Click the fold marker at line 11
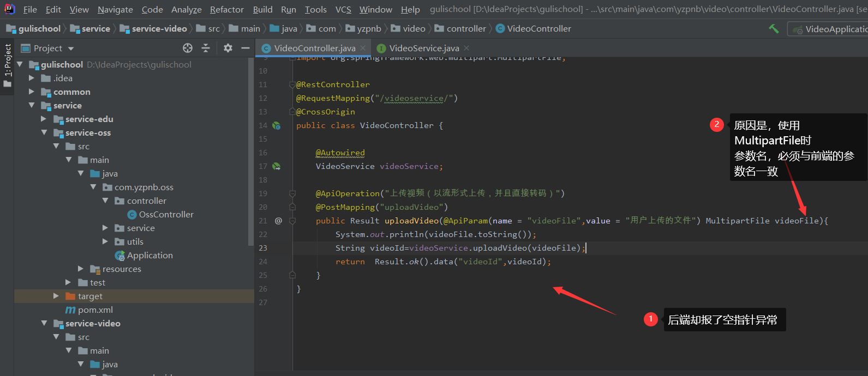This screenshot has height=376, width=868. point(292,84)
